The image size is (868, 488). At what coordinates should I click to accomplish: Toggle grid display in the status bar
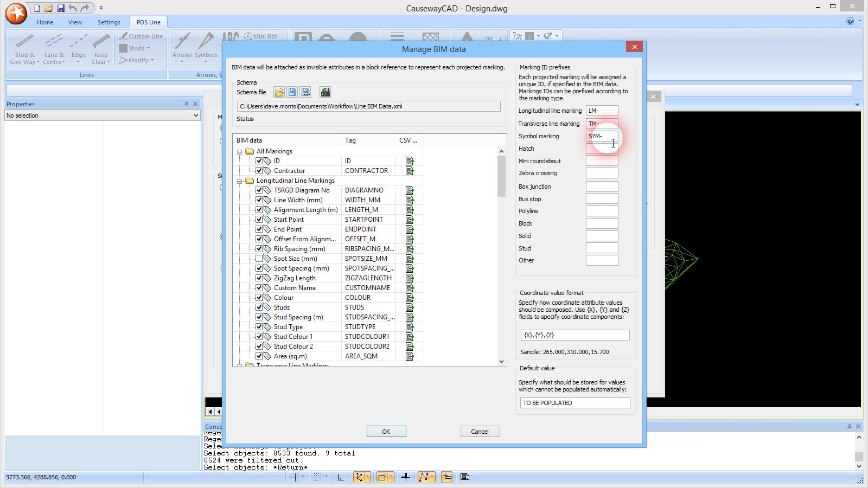tap(317, 477)
